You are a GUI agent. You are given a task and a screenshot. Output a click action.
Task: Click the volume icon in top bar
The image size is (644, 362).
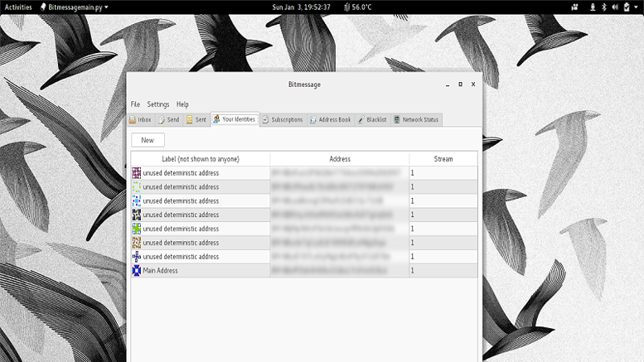click(615, 7)
